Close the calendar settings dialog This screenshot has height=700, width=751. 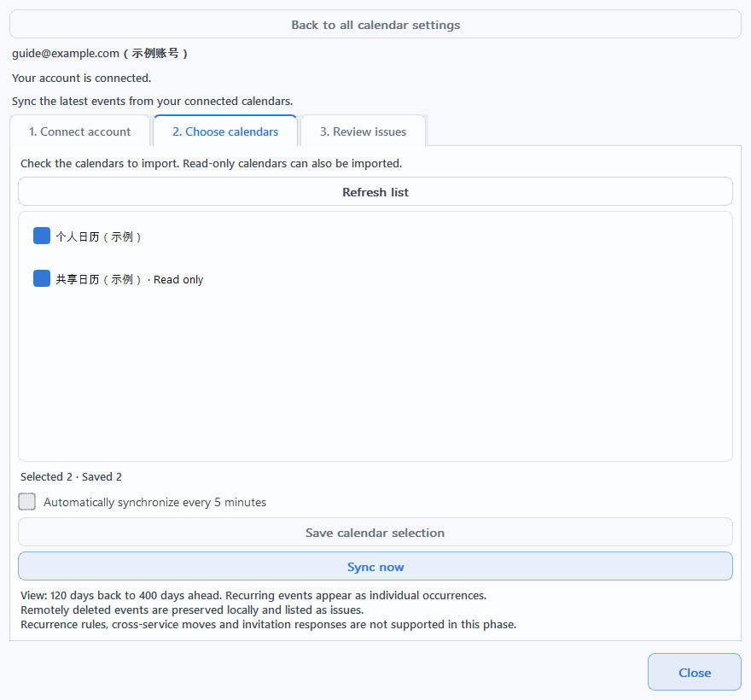pos(695,672)
